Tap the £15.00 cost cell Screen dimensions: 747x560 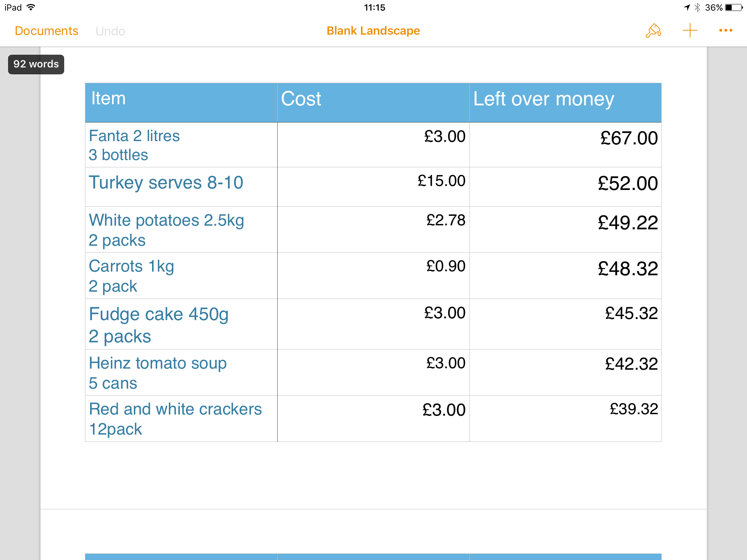(x=373, y=187)
